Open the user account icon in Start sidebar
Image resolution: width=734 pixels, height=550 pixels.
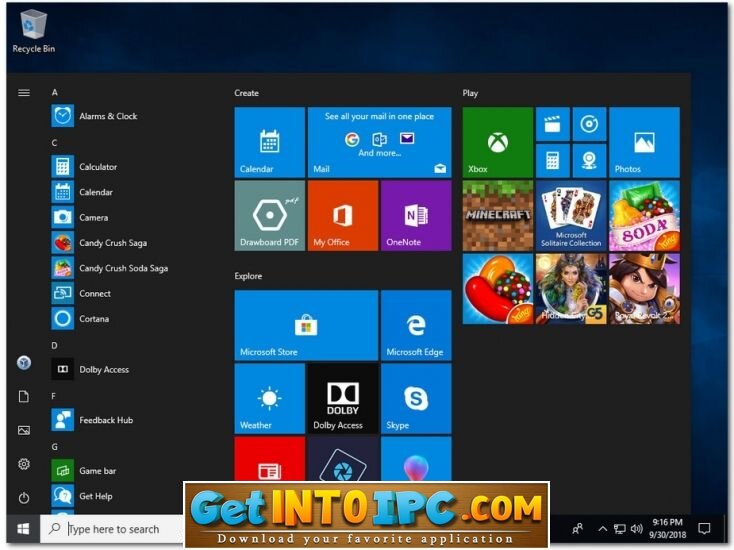[24, 363]
